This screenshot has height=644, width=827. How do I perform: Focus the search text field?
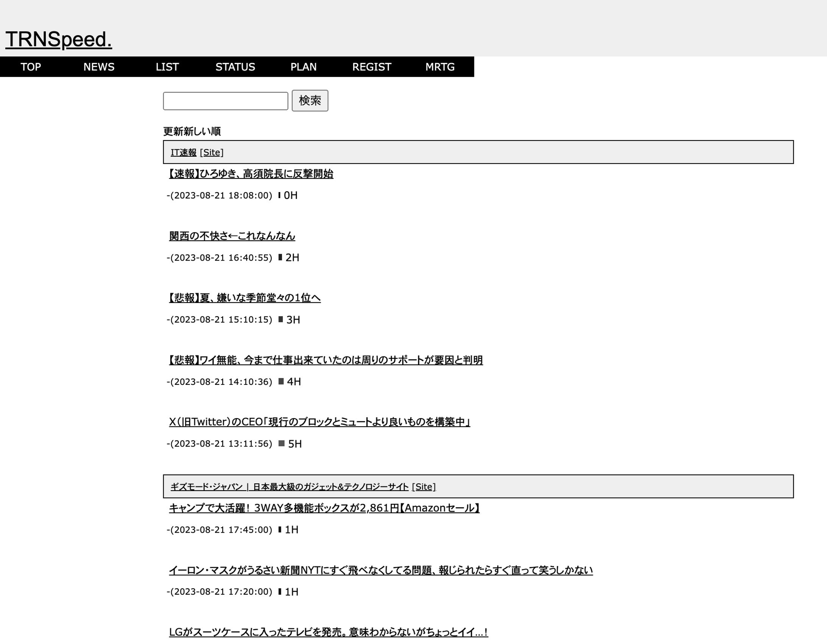point(225,101)
